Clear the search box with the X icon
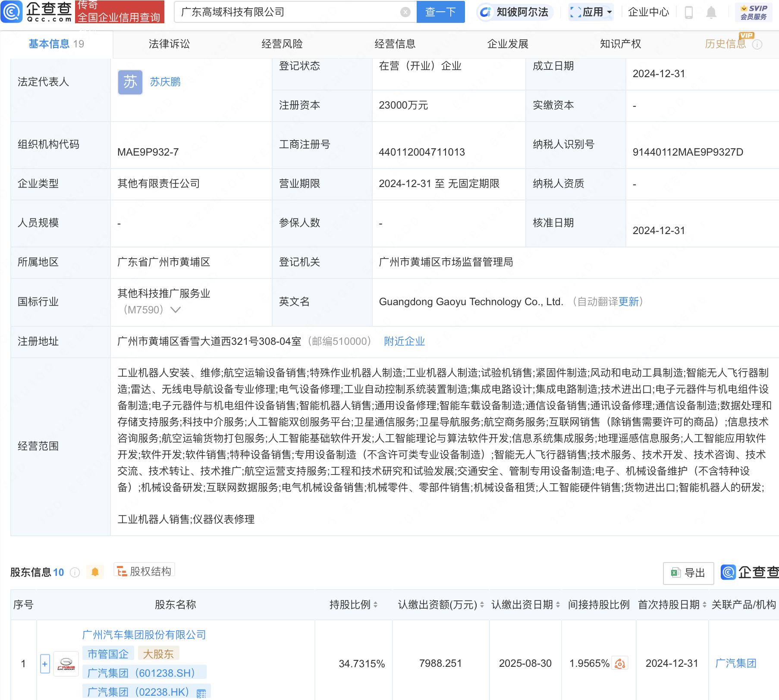The image size is (779, 700). pos(405,12)
